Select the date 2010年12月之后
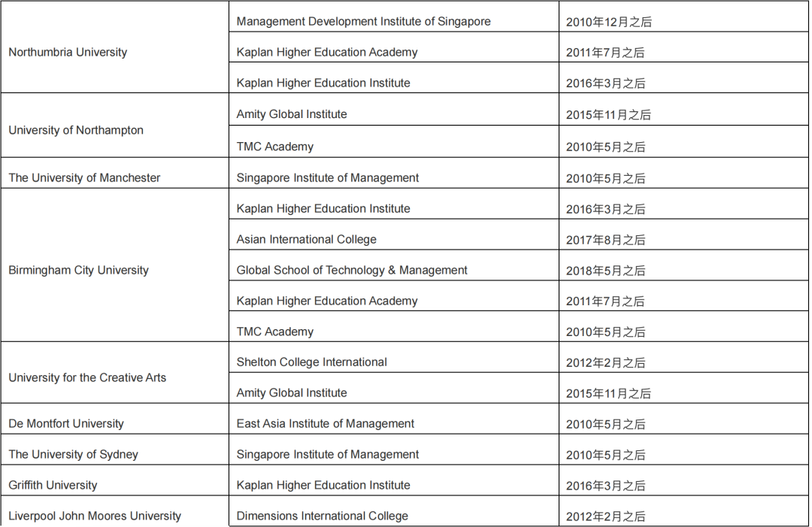812x527 pixels. point(609,23)
